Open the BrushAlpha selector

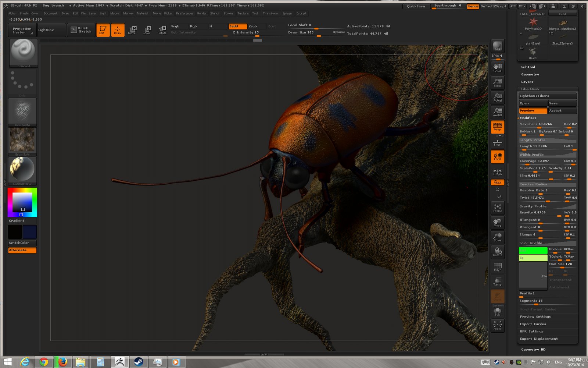(x=22, y=112)
